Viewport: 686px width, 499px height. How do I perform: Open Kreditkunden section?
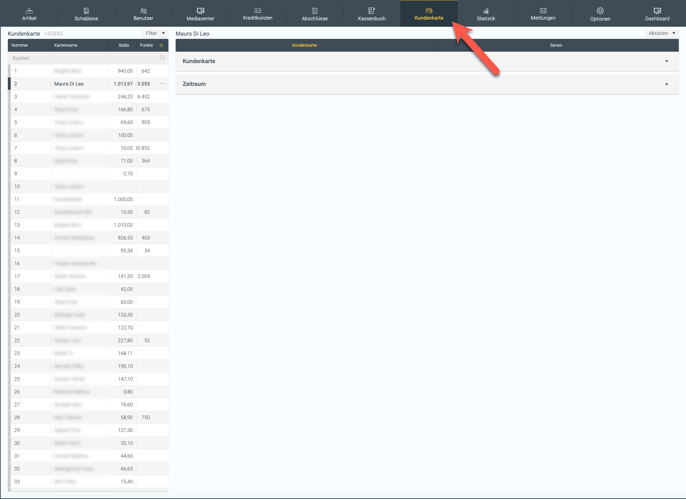(257, 14)
